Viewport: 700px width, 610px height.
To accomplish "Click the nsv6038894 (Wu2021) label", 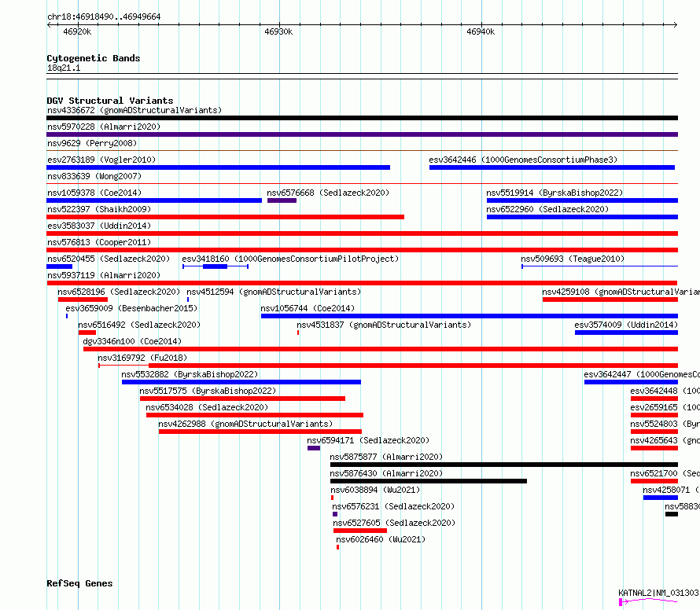I will (x=375, y=490).
